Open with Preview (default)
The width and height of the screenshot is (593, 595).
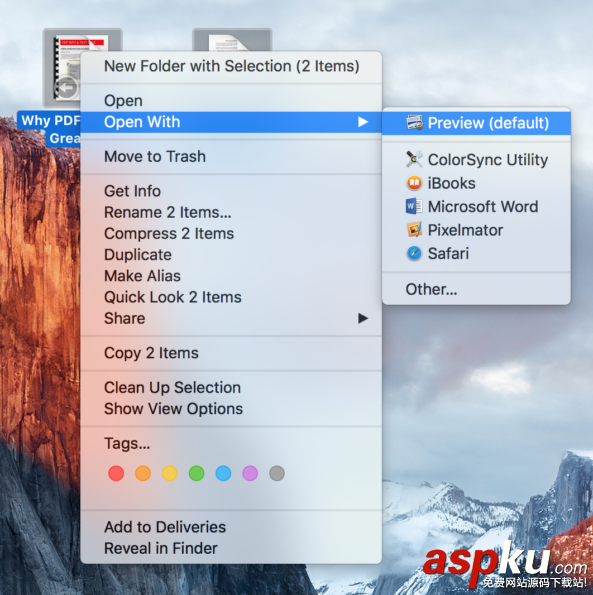pos(476,123)
